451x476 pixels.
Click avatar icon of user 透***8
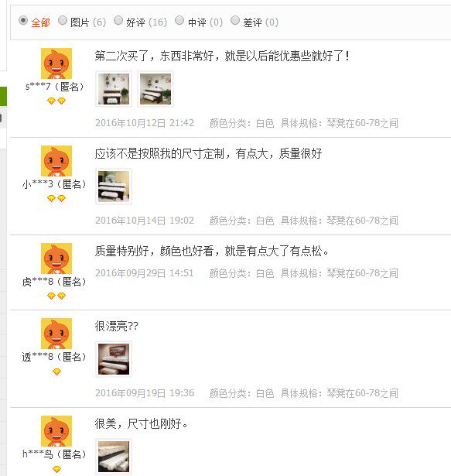click(x=56, y=334)
